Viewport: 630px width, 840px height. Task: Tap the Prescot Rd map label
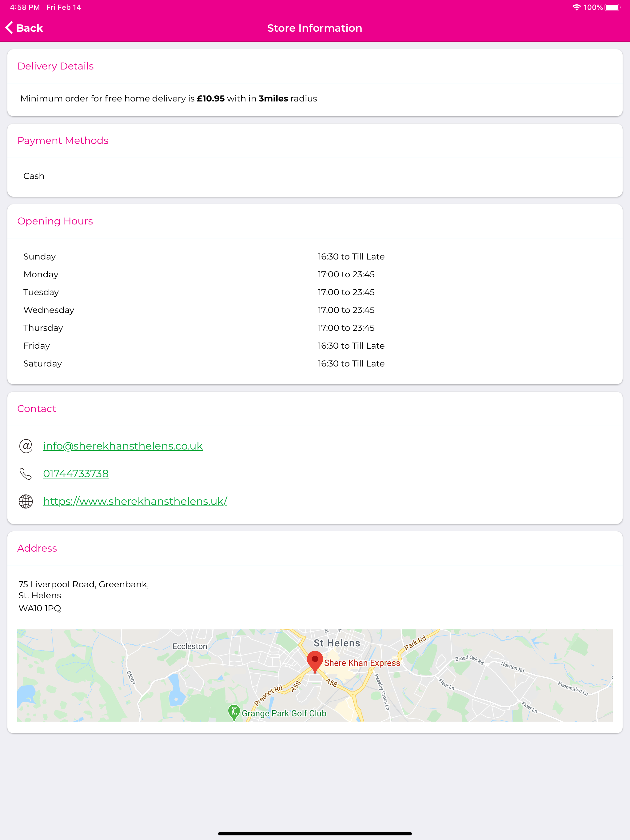click(x=268, y=695)
